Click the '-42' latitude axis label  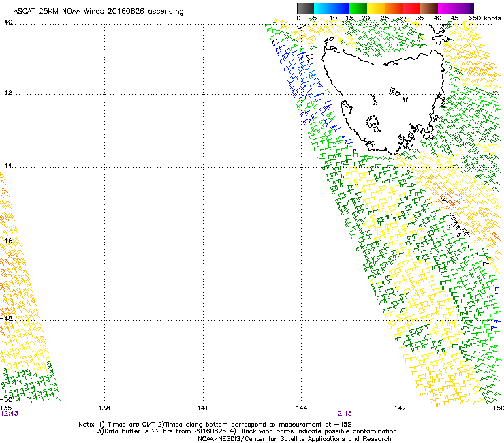click(6, 93)
